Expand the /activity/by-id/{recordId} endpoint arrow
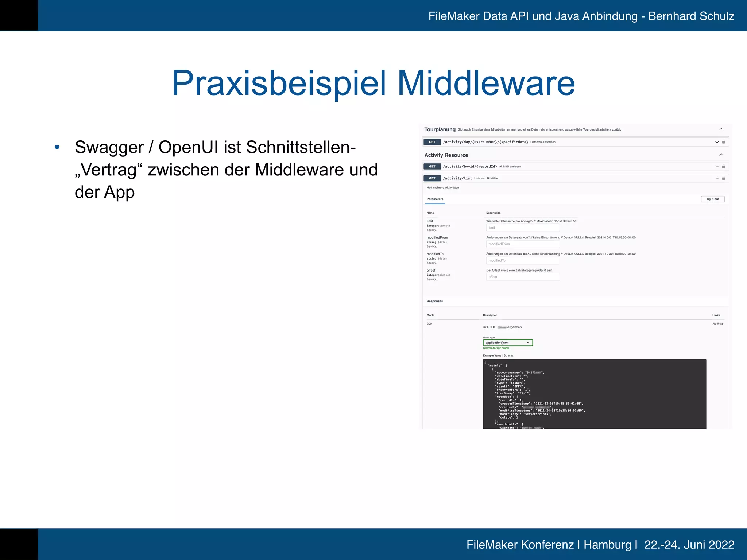747x560 pixels. tap(717, 166)
